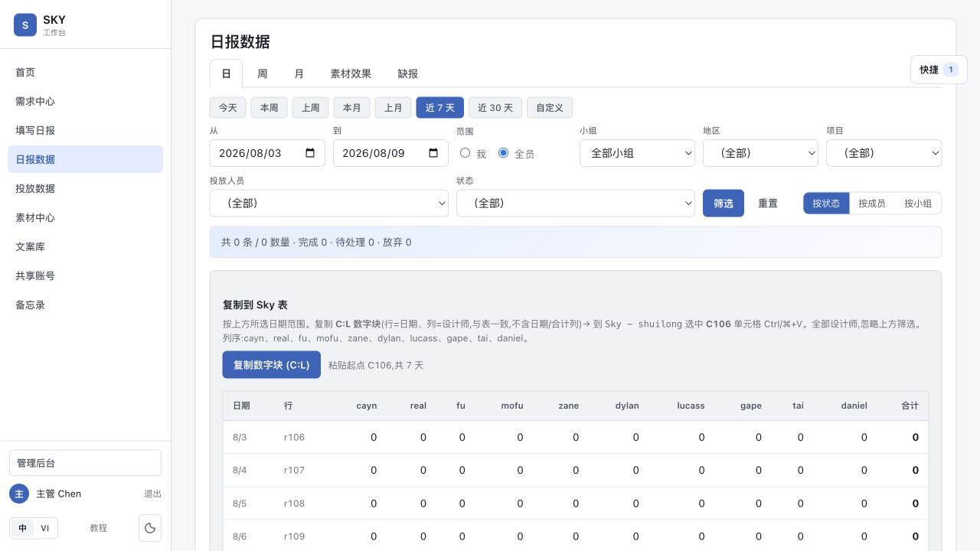Switch grouping to 按状态
Image resolution: width=980 pixels, height=551 pixels.
click(826, 204)
